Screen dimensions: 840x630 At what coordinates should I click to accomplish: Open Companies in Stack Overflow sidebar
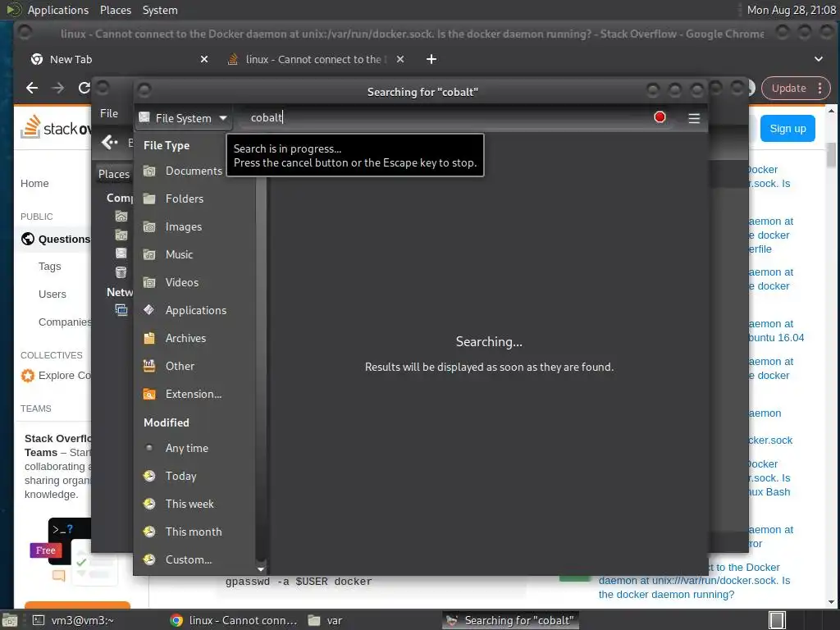[64, 322]
